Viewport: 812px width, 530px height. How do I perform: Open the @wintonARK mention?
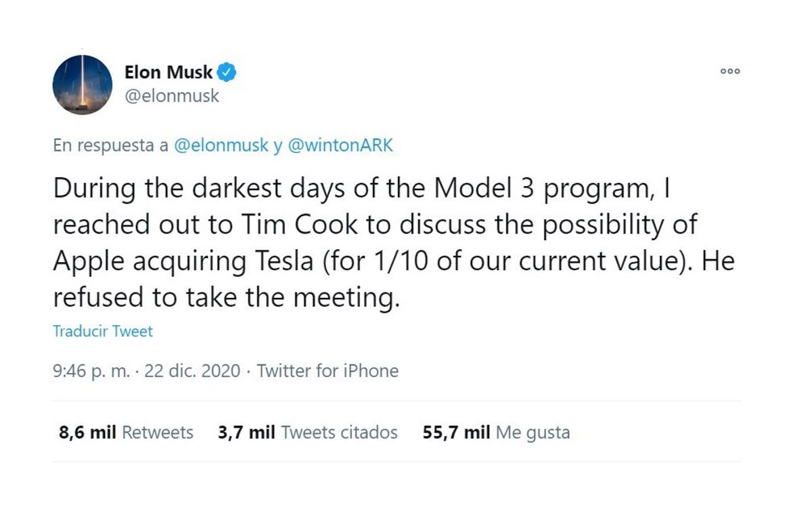click(340, 146)
